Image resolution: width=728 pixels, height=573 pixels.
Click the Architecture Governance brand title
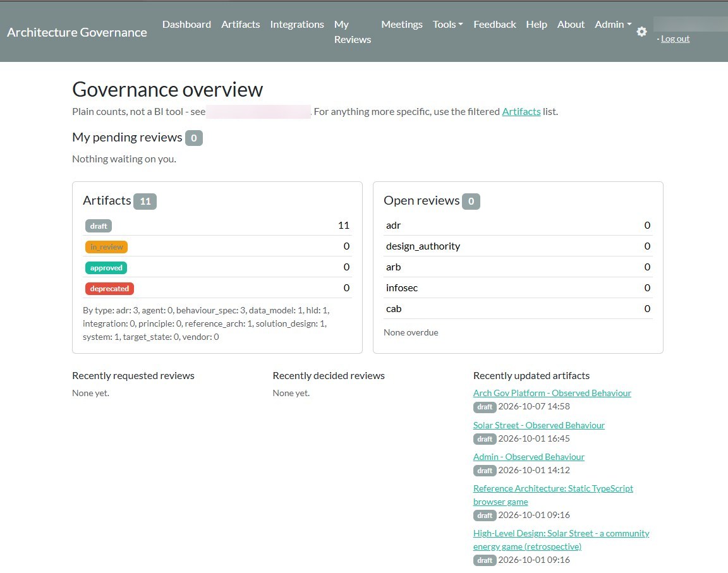[77, 32]
